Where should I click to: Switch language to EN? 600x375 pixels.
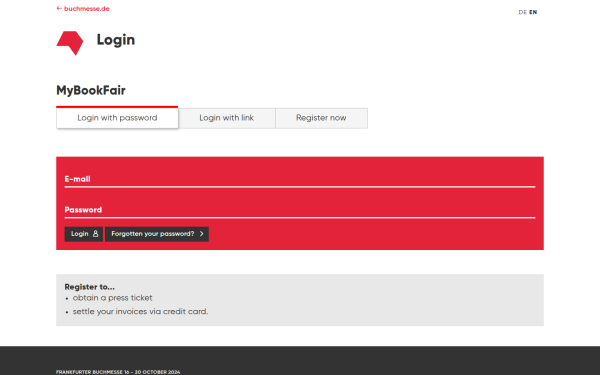point(533,12)
